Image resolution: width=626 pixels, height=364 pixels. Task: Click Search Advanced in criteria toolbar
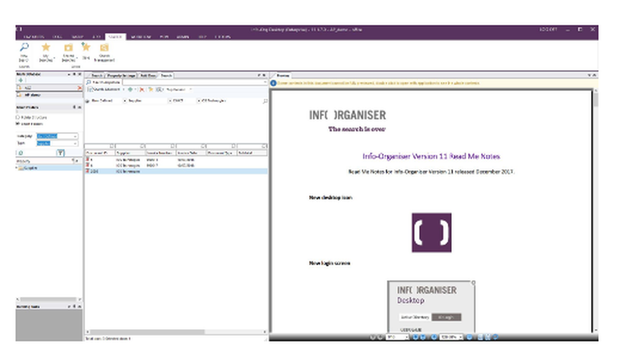(x=106, y=89)
